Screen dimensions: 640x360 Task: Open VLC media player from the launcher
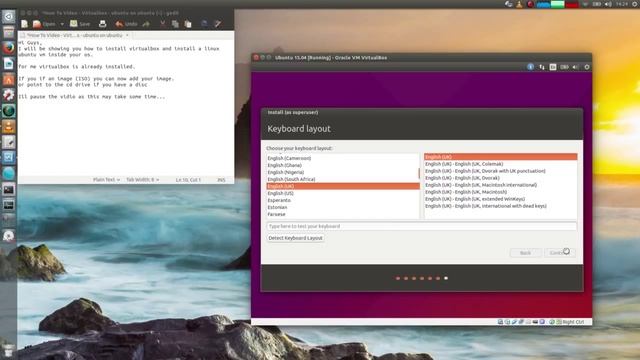point(9,127)
